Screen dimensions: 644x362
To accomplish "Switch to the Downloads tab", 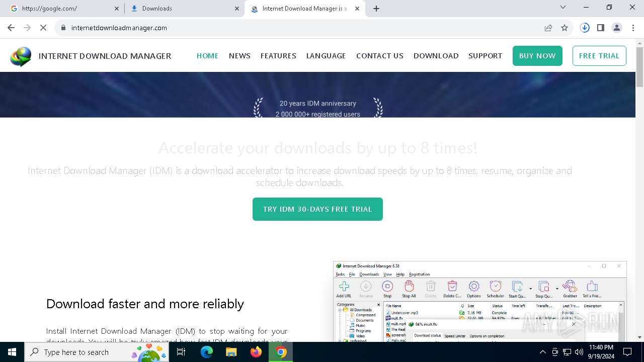I will click(x=184, y=9).
